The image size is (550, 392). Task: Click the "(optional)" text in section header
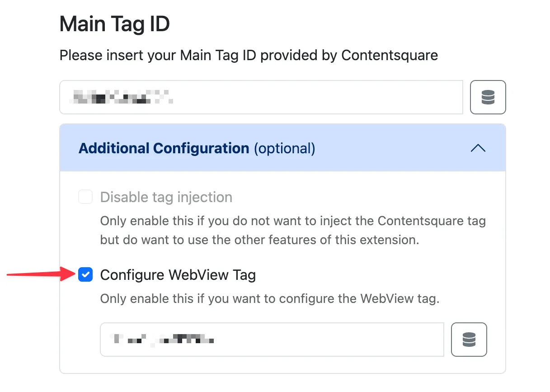[284, 148]
